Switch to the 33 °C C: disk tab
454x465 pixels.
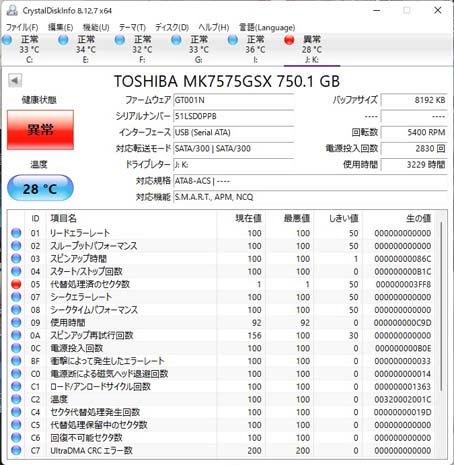29,49
